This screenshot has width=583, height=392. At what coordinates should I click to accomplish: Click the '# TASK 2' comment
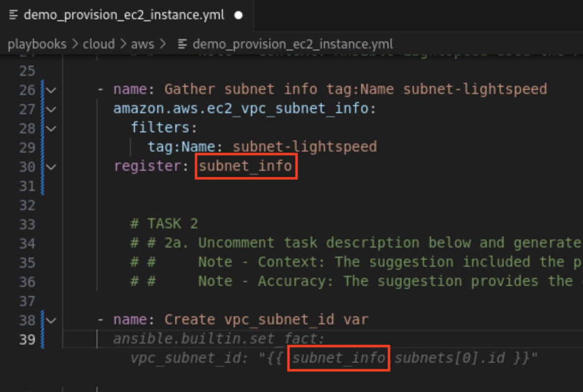(x=164, y=224)
